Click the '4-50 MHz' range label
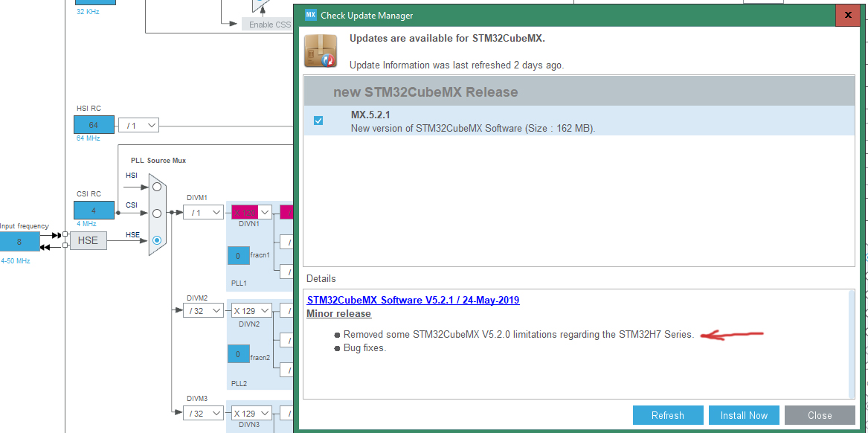The height and width of the screenshot is (433, 868). pos(15,260)
